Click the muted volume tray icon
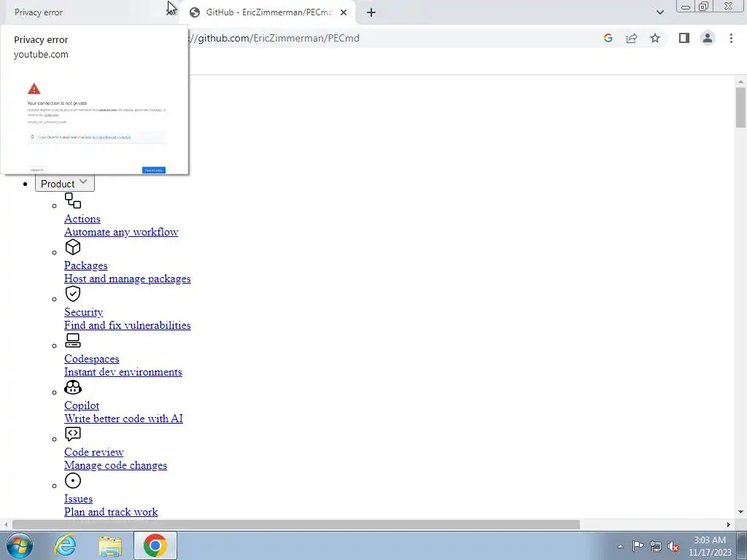747x560 pixels. pyautogui.click(x=673, y=546)
